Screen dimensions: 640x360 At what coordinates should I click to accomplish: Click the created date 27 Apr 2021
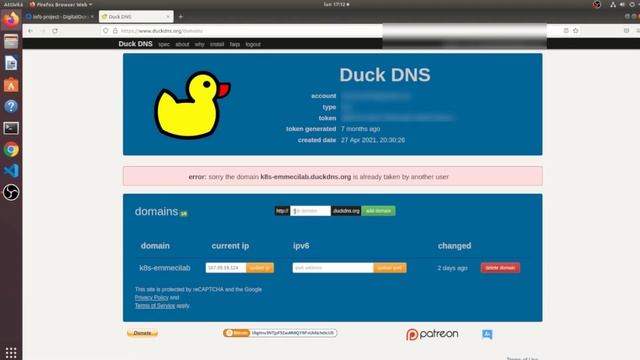point(373,140)
